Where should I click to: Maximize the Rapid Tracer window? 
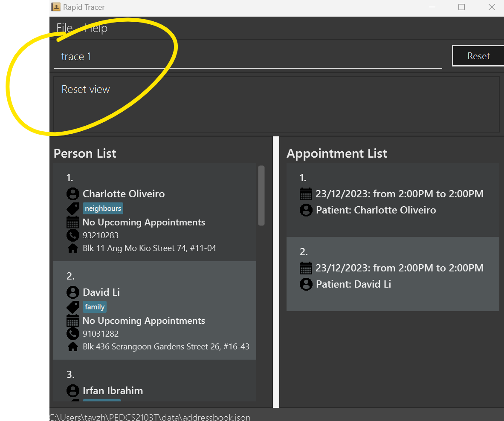(x=461, y=7)
